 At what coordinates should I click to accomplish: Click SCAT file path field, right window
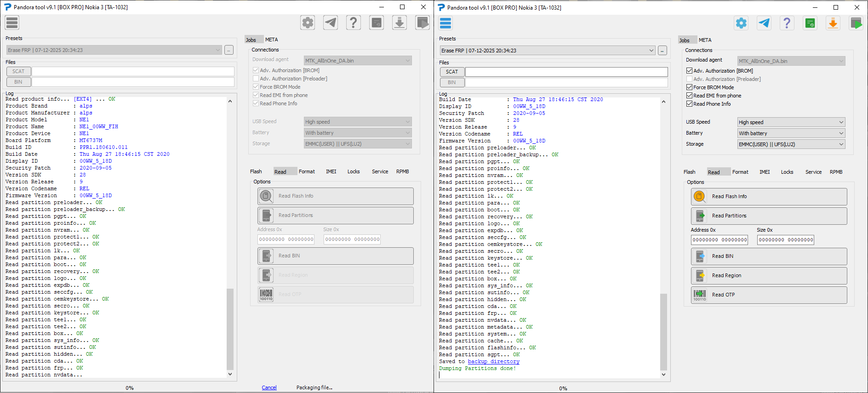566,72
